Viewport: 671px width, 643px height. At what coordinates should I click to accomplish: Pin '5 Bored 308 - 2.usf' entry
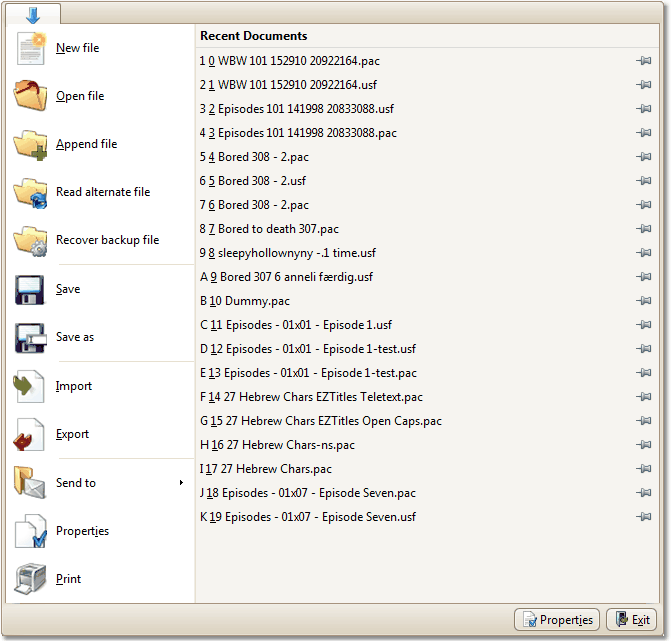[x=643, y=181]
